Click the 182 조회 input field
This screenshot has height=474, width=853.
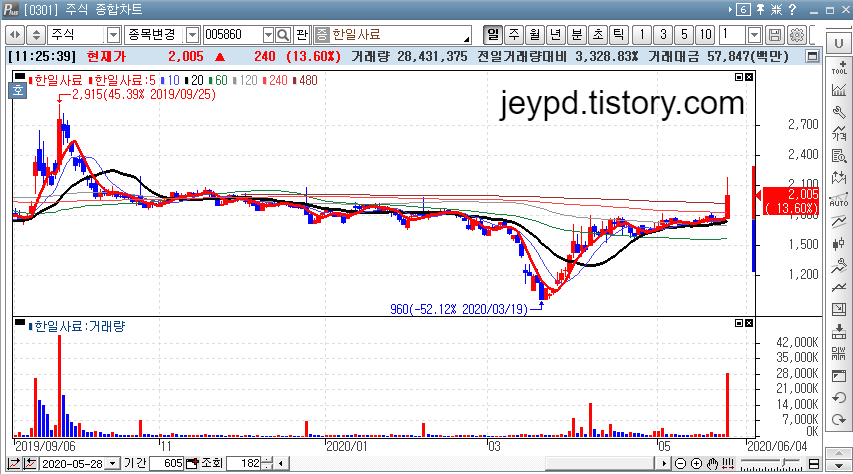[x=244, y=464]
